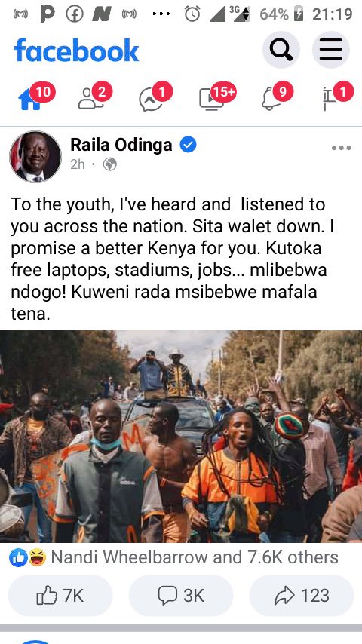Click the Facebook logo
The width and height of the screenshot is (362, 644).
pyautogui.click(x=76, y=50)
